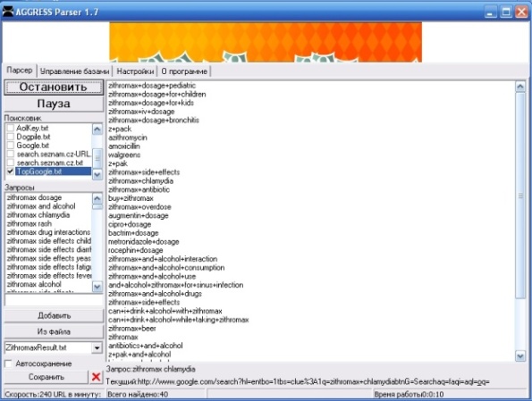This screenshot has width=532, height=401.
Task: Click the Остановить button
Action: coord(54,88)
